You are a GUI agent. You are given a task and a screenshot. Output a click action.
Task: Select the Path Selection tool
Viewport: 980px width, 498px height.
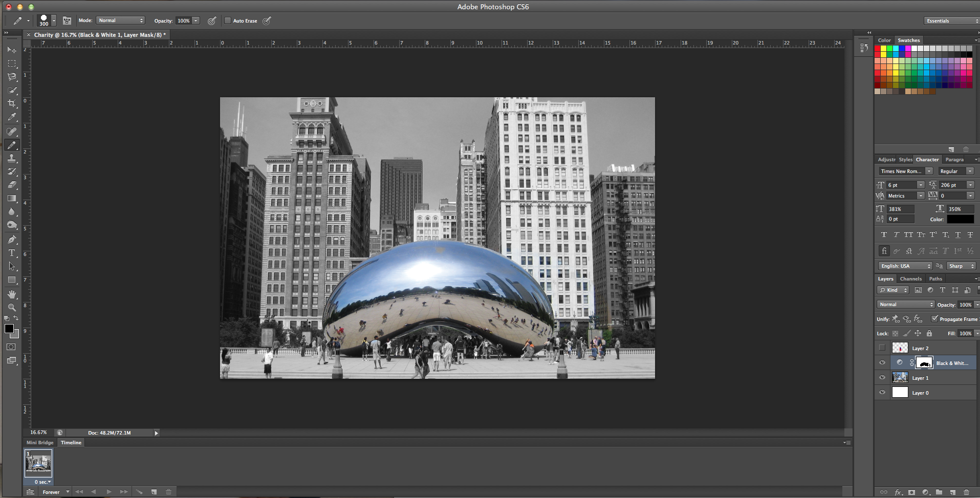(x=12, y=266)
